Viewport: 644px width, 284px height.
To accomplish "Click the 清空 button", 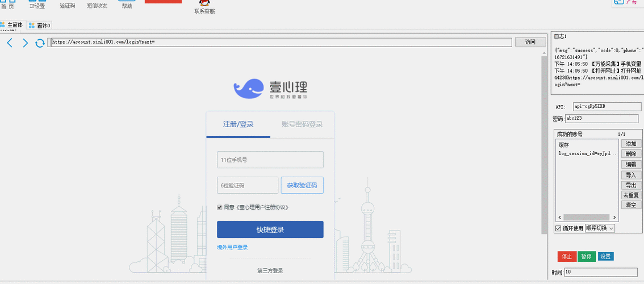I will pos(631,205).
